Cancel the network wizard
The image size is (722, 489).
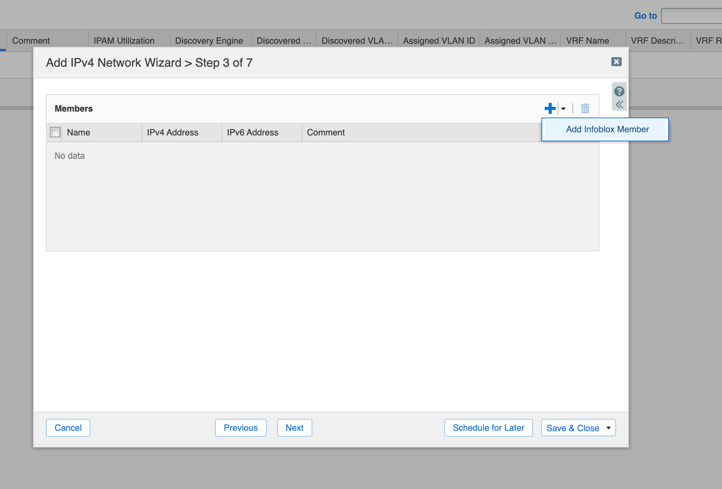click(68, 428)
